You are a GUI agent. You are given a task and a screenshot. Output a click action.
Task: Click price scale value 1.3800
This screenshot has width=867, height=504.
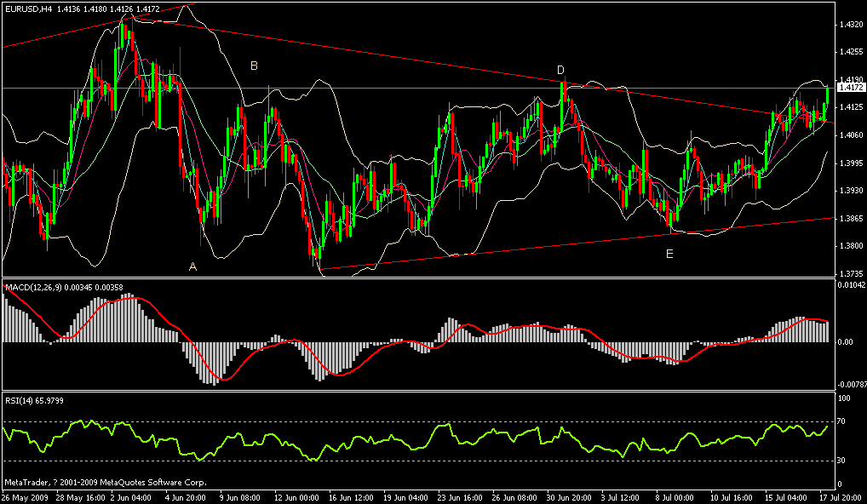(x=852, y=246)
